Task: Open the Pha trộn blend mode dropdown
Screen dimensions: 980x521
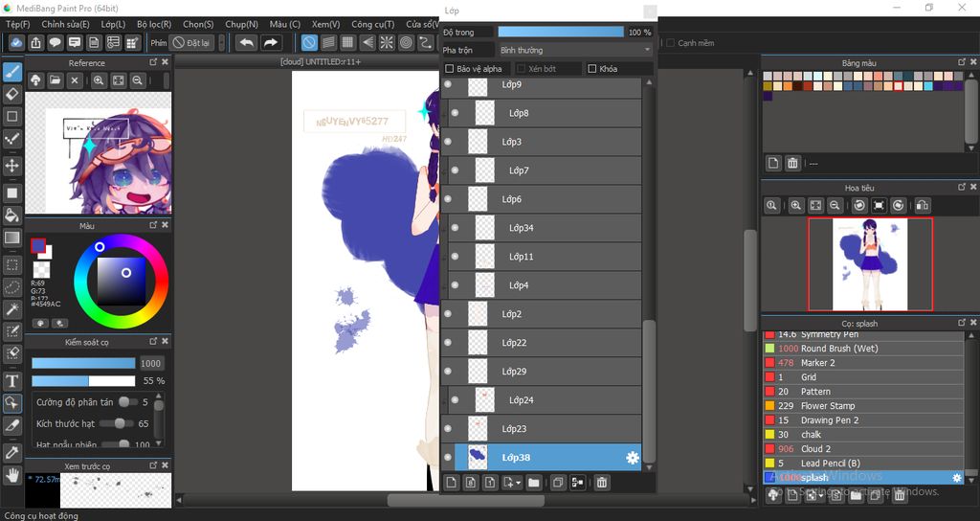Action: click(575, 50)
